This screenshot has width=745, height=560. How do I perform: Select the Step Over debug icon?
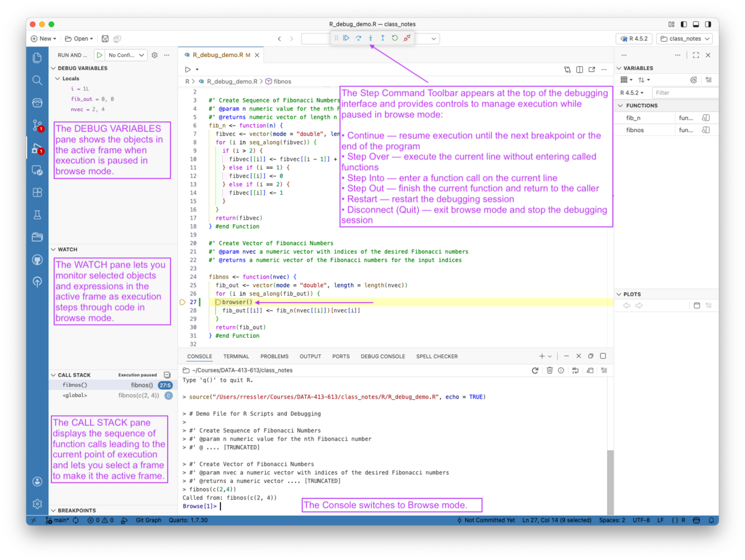point(359,38)
